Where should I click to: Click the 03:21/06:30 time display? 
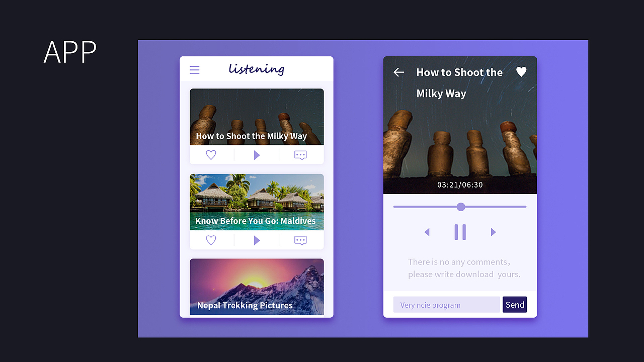[460, 185]
